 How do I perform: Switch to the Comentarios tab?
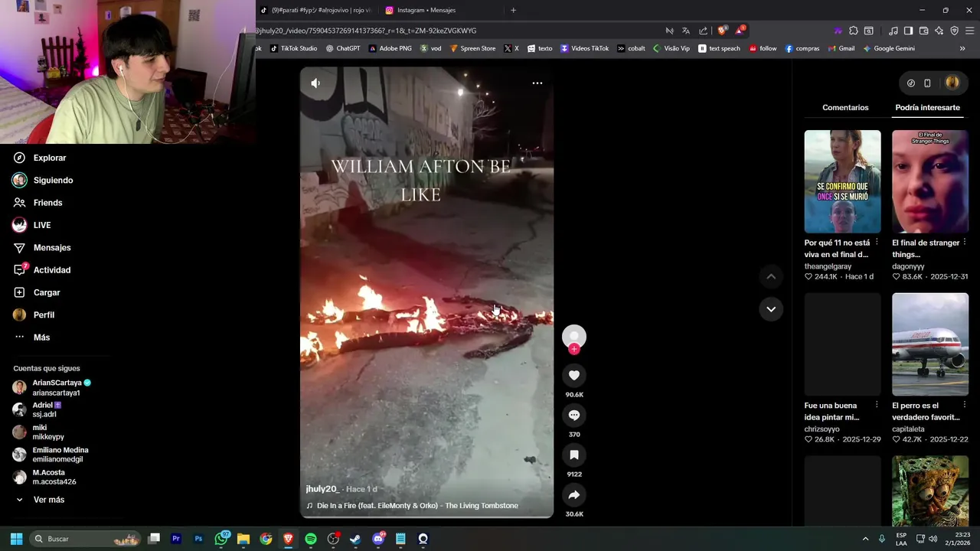coord(845,108)
